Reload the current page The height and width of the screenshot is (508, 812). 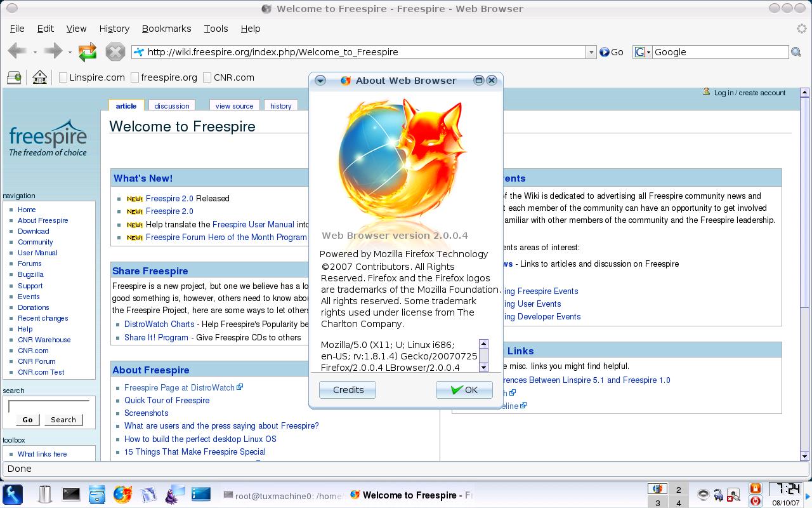point(88,51)
